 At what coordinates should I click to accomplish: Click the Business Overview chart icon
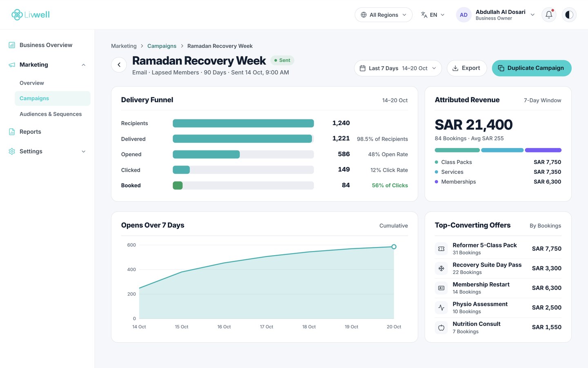coord(12,45)
